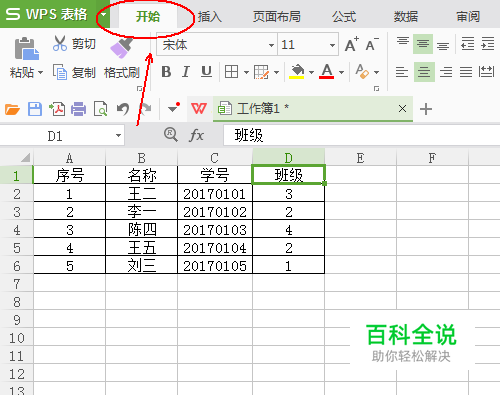The image size is (500, 395).
Task: Print the workbook
Action: pyautogui.click(x=78, y=109)
